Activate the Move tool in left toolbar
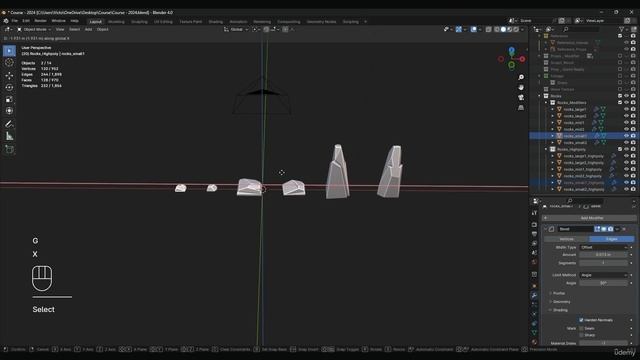Screen dimensions: 640x360 click(x=9, y=76)
